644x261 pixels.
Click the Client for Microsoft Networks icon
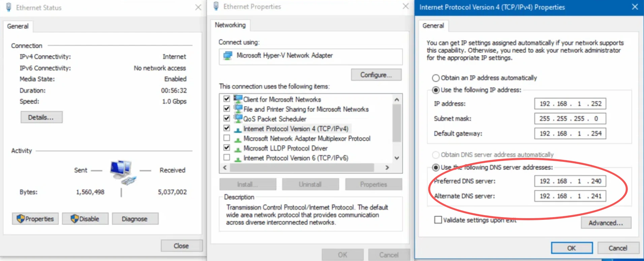point(238,99)
